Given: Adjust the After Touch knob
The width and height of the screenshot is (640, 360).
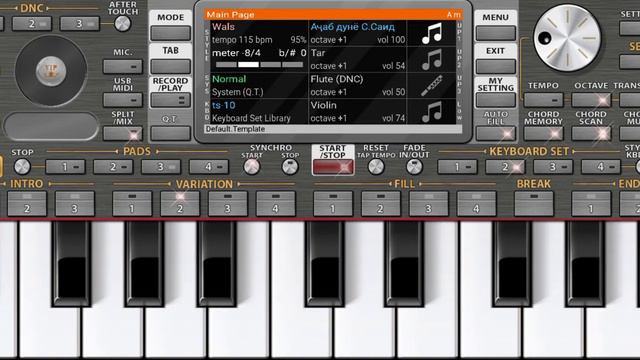Looking at the screenshot, I should tap(122, 24).
